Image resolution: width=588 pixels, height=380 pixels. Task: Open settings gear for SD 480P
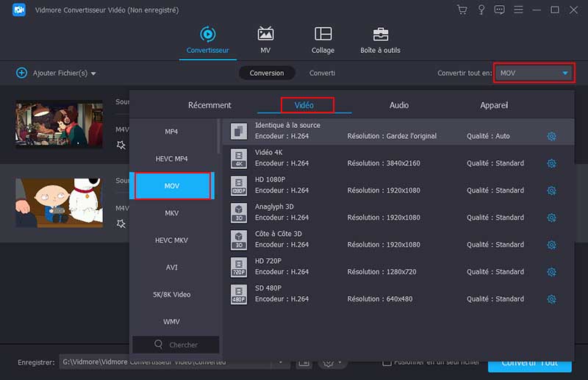pos(551,299)
